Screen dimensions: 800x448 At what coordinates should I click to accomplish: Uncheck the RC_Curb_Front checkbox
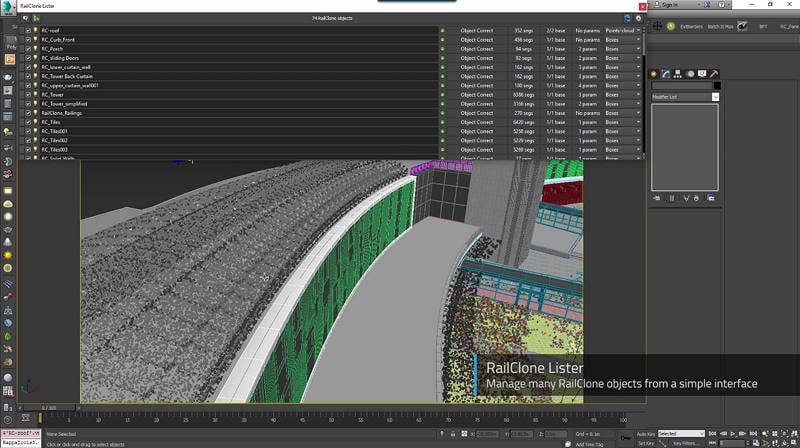[x=28, y=40]
